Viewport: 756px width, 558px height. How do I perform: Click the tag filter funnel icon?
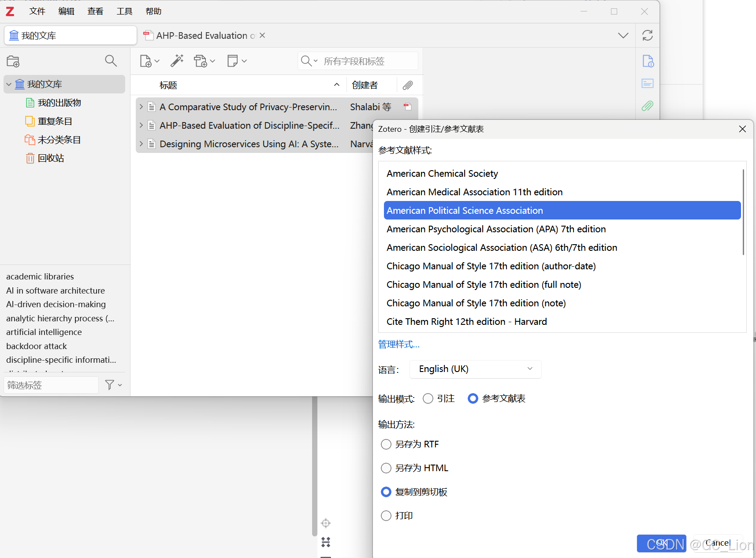click(x=110, y=385)
